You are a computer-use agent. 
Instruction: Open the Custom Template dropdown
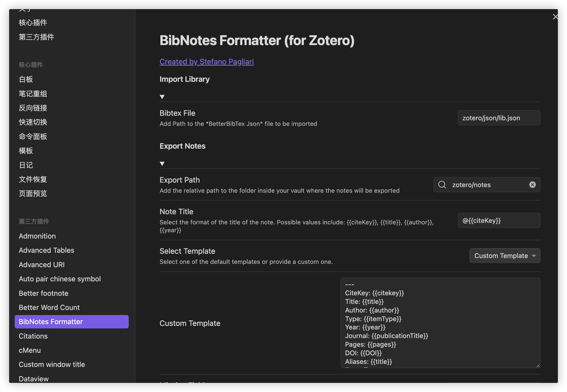504,256
